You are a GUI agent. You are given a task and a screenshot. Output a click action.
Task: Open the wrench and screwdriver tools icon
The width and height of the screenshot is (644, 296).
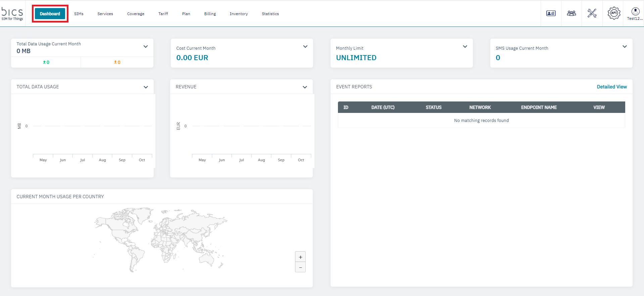(592, 13)
